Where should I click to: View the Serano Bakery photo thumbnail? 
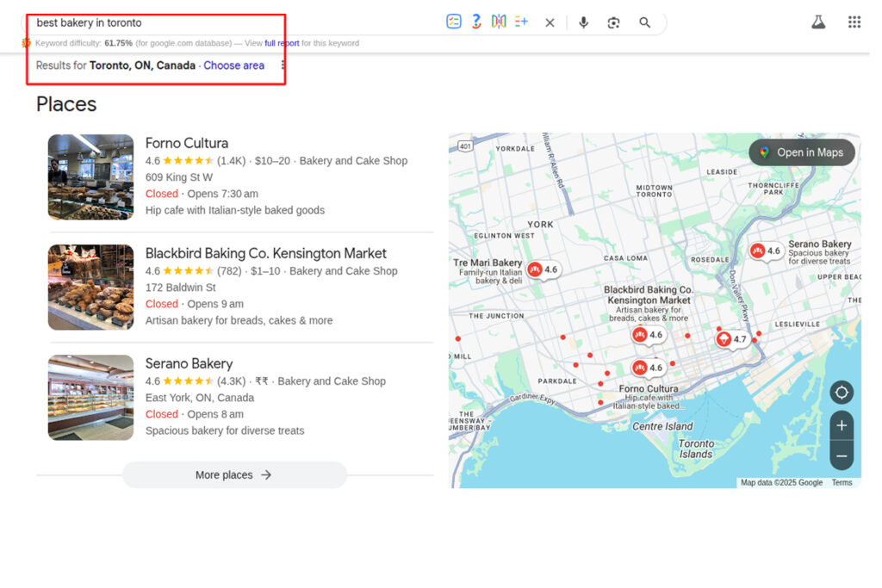pos(90,398)
